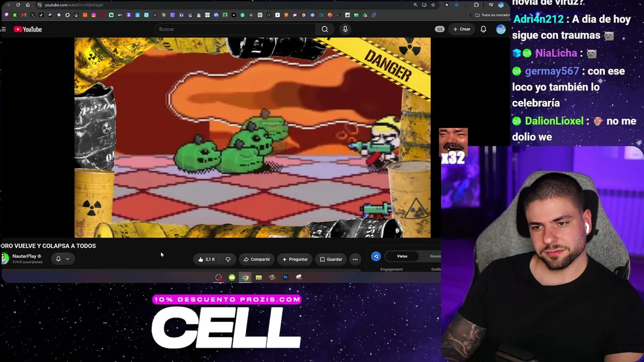Image resolution: width=644 pixels, height=362 pixels.
Task: Open YouTube notifications bell in header
Action: point(483,29)
